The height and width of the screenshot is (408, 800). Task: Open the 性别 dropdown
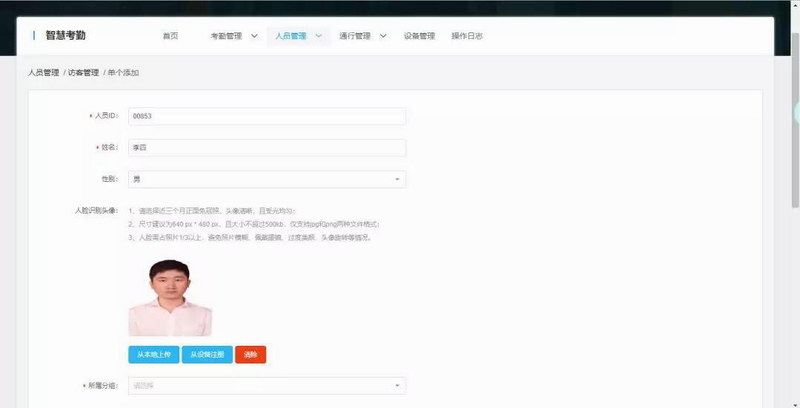pyautogui.click(x=266, y=180)
